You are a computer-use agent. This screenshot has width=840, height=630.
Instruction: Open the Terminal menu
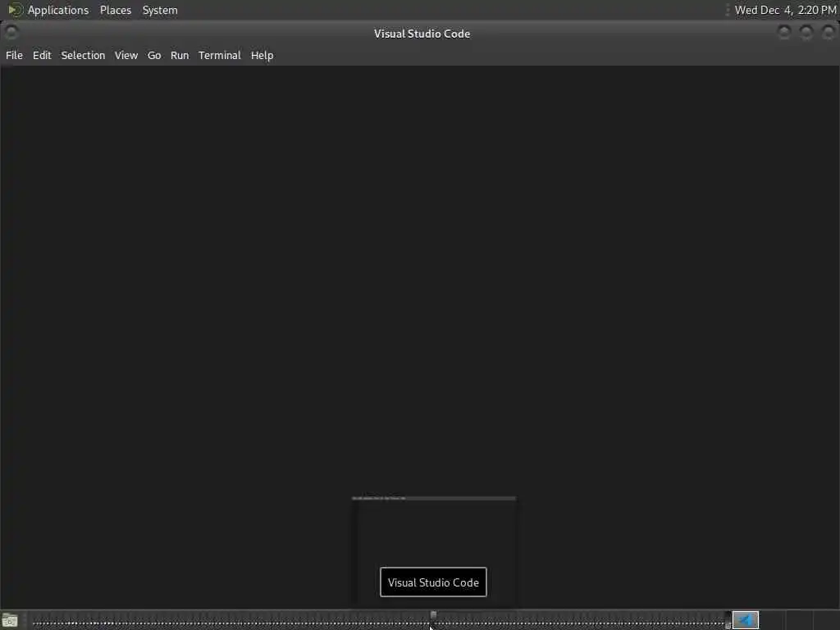pos(220,55)
